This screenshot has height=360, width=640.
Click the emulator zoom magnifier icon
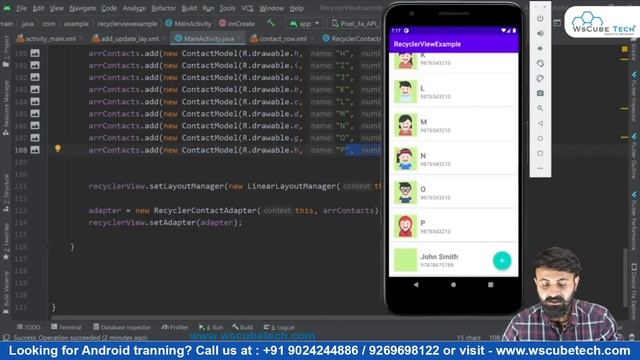pos(540,108)
